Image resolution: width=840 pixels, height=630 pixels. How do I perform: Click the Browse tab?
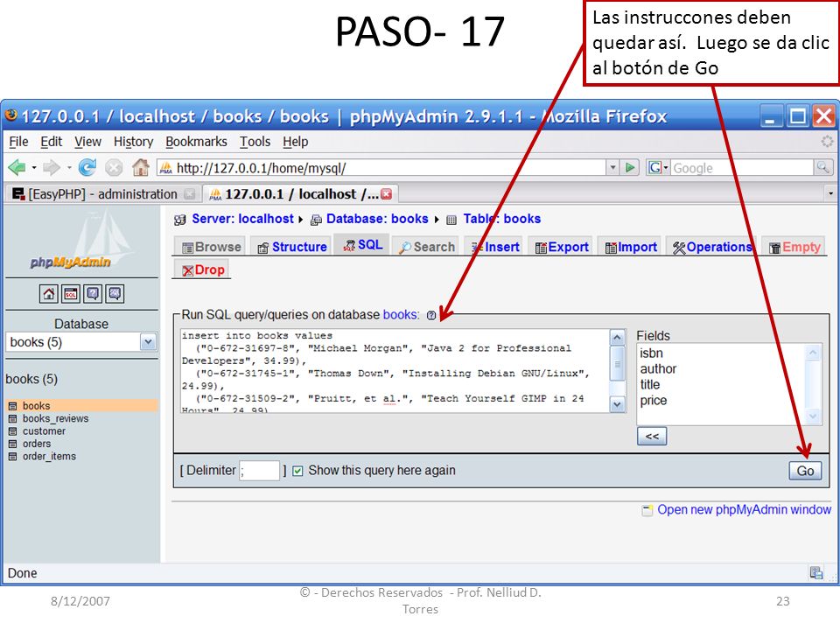coord(211,247)
